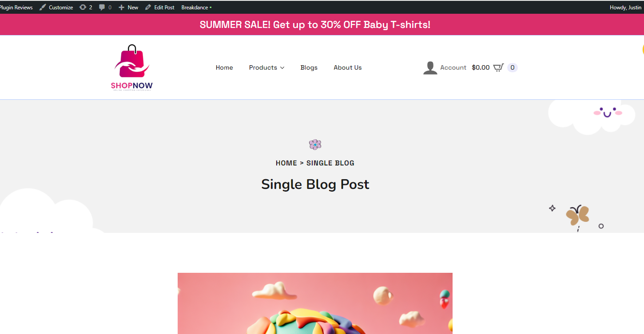Click the Edit Post pencil icon
Image resolution: width=644 pixels, height=334 pixels.
148,7
